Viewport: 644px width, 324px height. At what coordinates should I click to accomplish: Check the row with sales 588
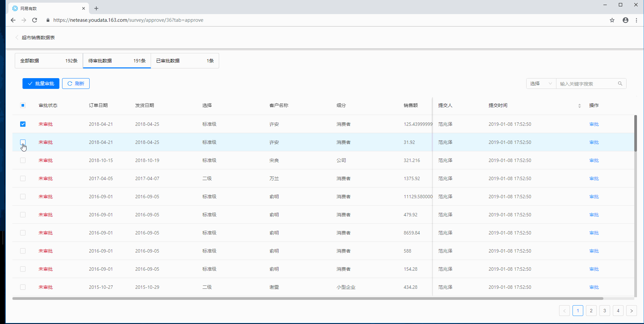pyautogui.click(x=23, y=251)
